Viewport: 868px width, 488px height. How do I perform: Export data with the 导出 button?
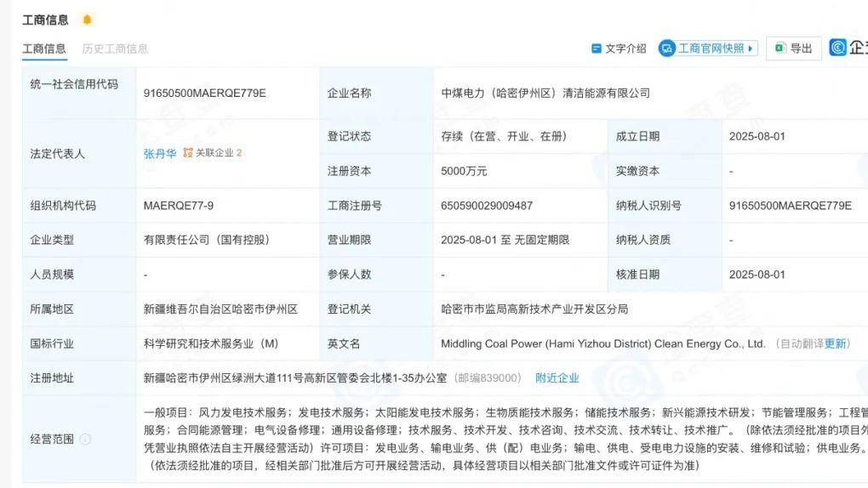(x=794, y=48)
